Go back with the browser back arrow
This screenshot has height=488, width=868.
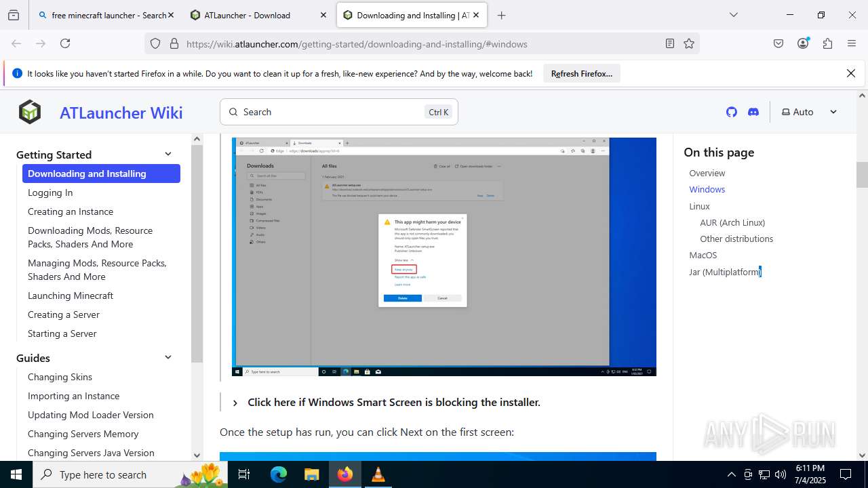[16, 43]
